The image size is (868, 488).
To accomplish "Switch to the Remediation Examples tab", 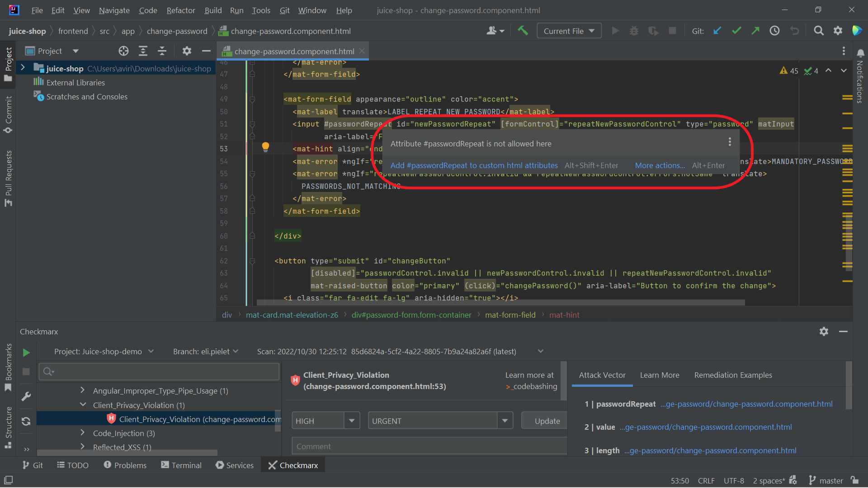I will click(733, 375).
